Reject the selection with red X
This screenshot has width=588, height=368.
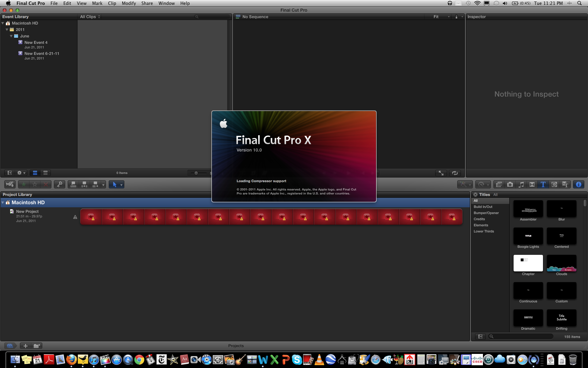click(46, 184)
